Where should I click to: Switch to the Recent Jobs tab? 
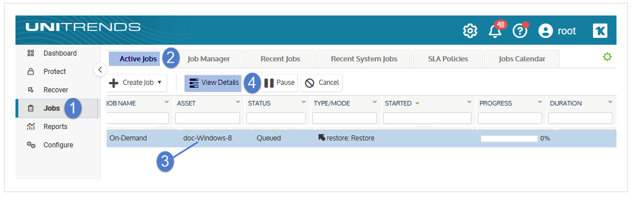click(281, 58)
